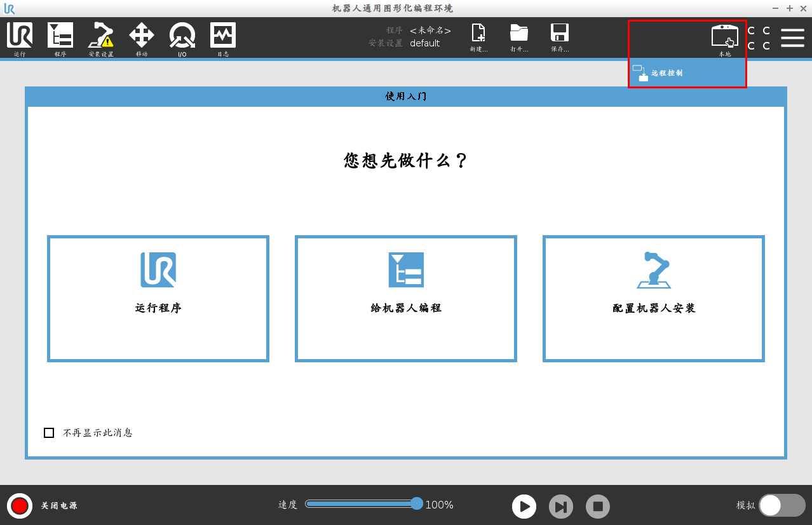Open the I/O panel icon
This screenshot has width=812, height=525.
182,38
